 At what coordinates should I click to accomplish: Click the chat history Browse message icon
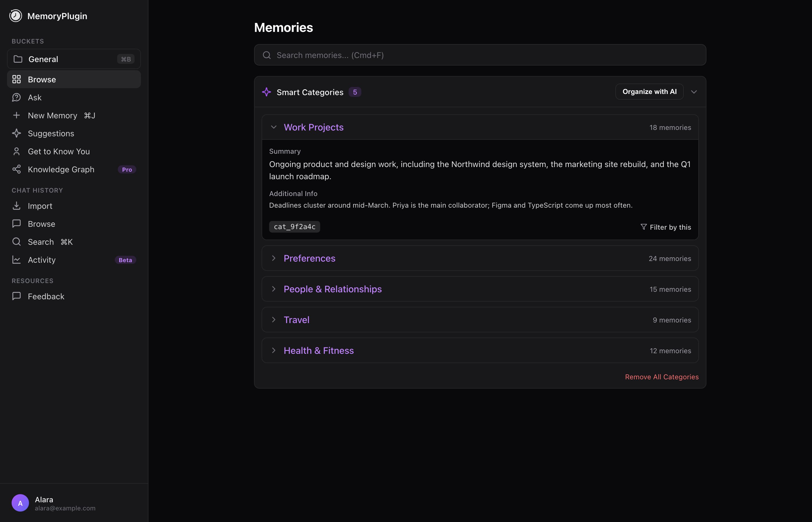point(17,224)
